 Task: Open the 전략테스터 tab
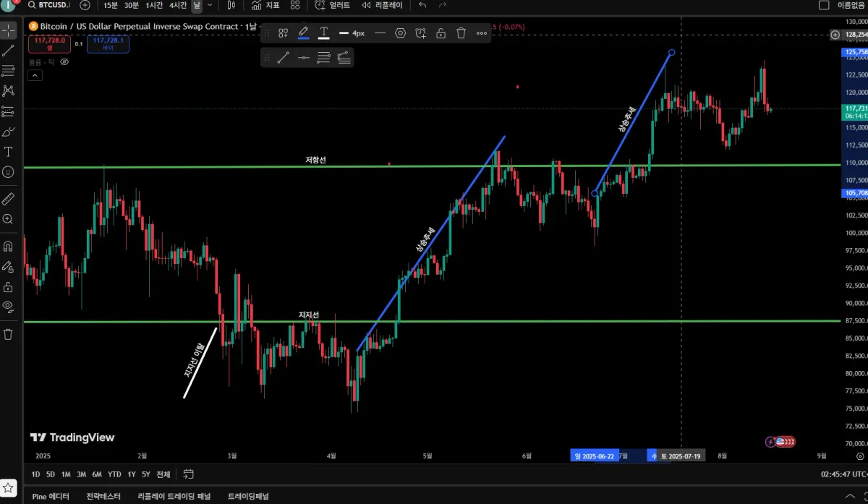coord(103,497)
